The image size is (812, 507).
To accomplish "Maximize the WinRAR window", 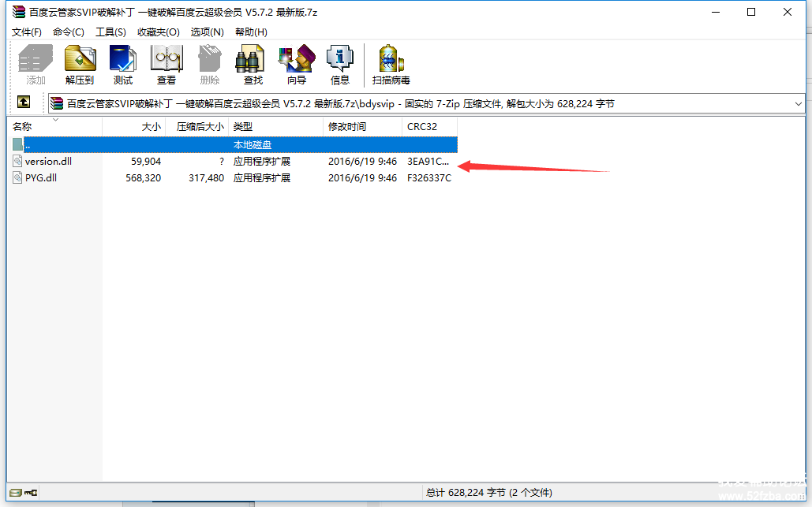I will click(x=751, y=12).
